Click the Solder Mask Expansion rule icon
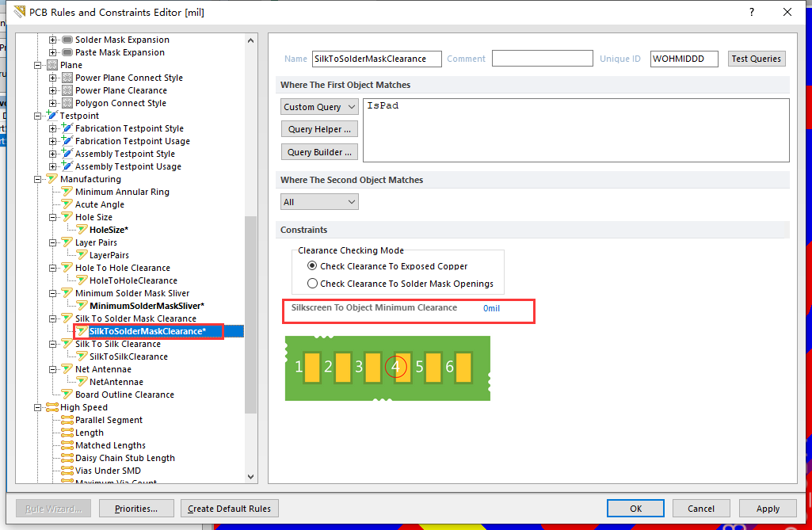Screen dimensions: 812x530 point(67,40)
